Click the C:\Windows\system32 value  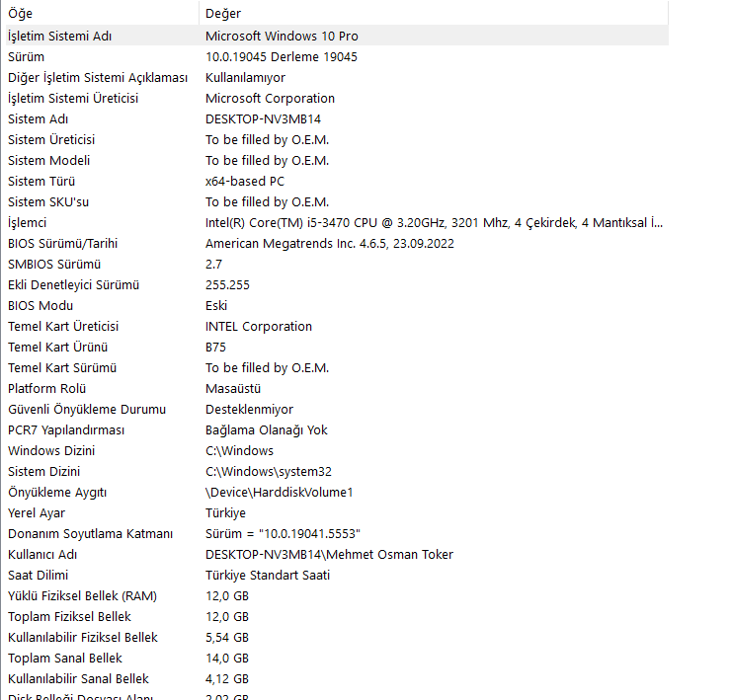point(269,472)
